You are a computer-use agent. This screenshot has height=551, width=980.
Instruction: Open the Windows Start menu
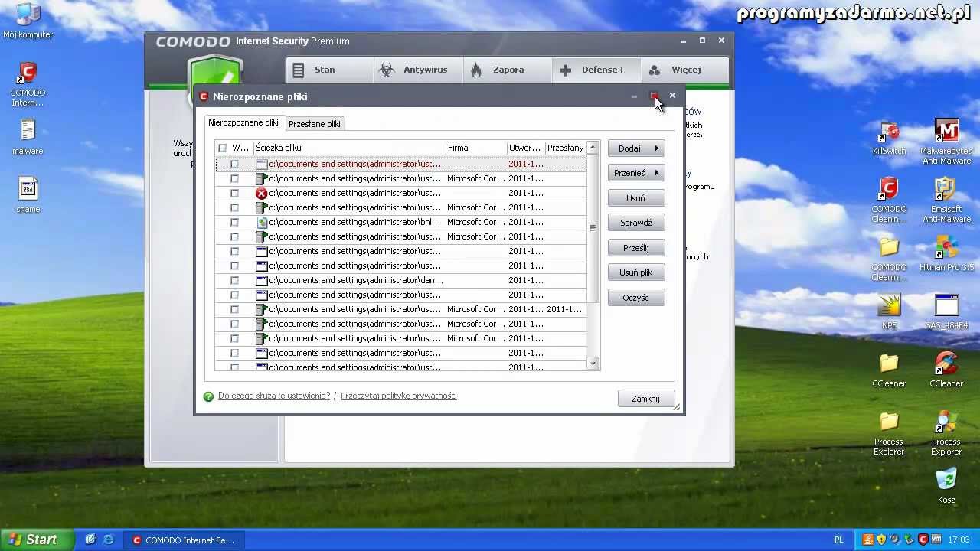(37, 540)
